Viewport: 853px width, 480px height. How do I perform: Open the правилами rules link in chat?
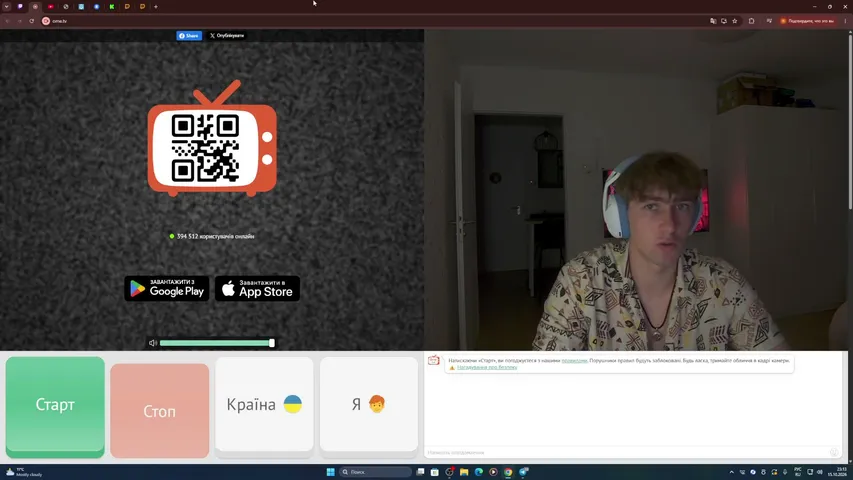pyautogui.click(x=574, y=360)
